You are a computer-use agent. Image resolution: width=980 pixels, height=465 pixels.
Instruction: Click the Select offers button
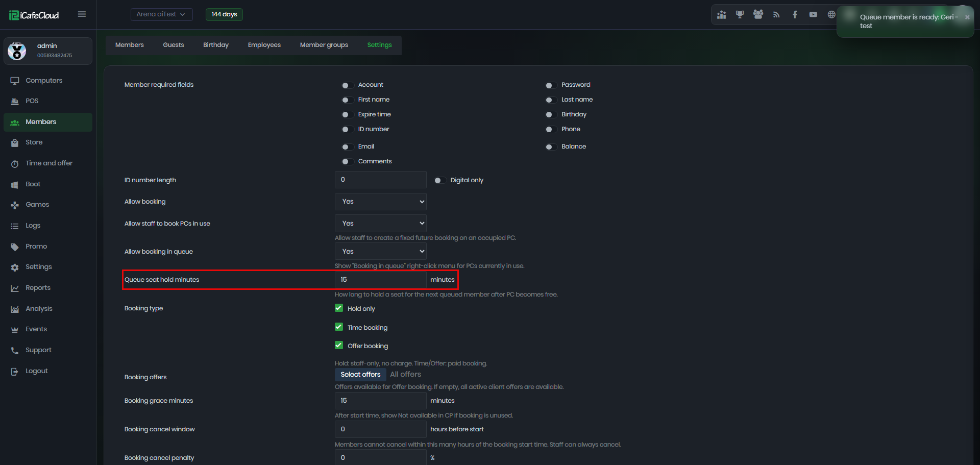click(360, 374)
